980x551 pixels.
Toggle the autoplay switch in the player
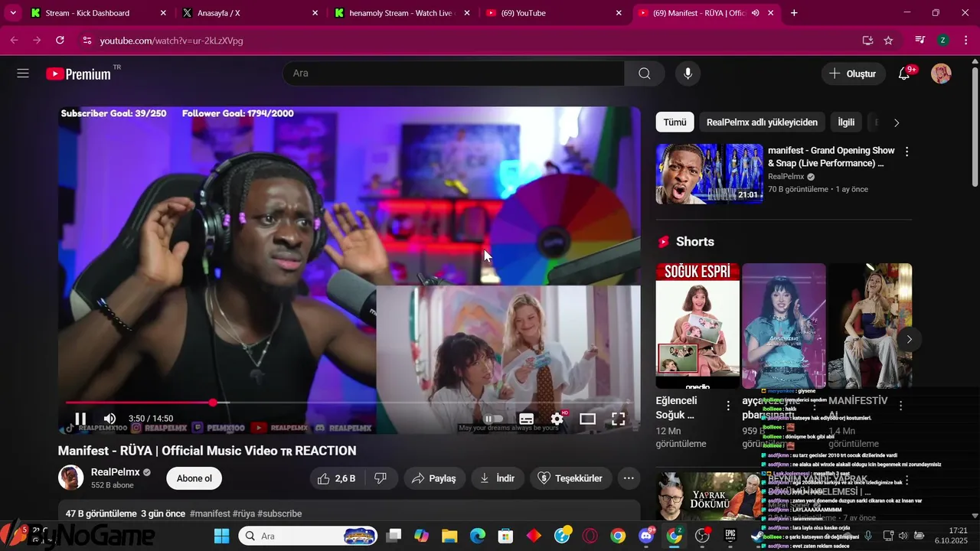[494, 419]
